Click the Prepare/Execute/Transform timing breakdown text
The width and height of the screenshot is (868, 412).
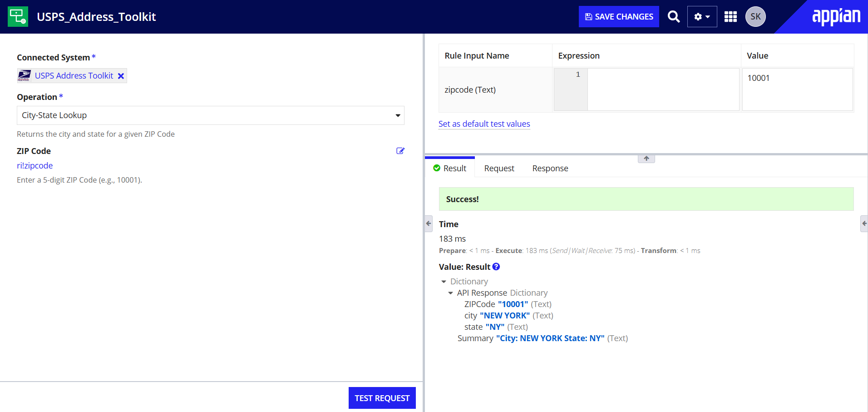pyautogui.click(x=570, y=251)
